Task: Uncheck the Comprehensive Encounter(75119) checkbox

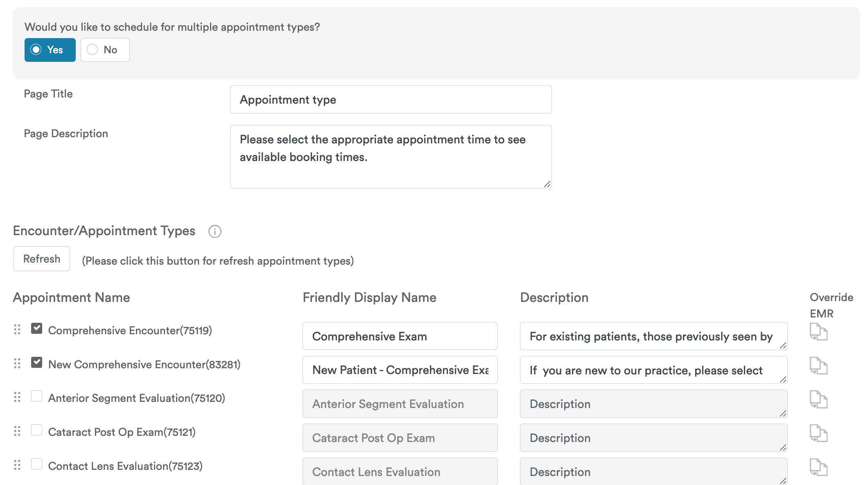Action: 37,329
